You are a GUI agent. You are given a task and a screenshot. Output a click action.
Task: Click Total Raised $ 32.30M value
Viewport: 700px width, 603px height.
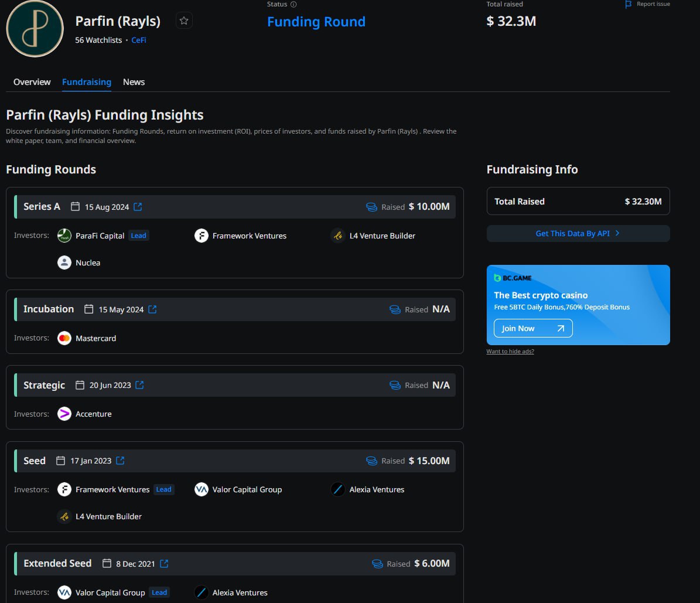(643, 202)
